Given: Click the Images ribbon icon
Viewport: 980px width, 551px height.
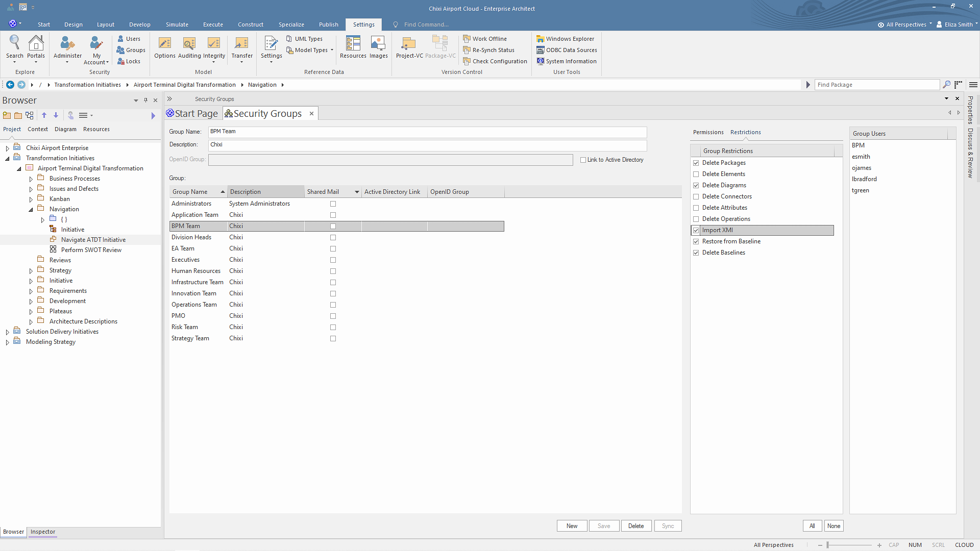Looking at the screenshot, I should tap(378, 47).
